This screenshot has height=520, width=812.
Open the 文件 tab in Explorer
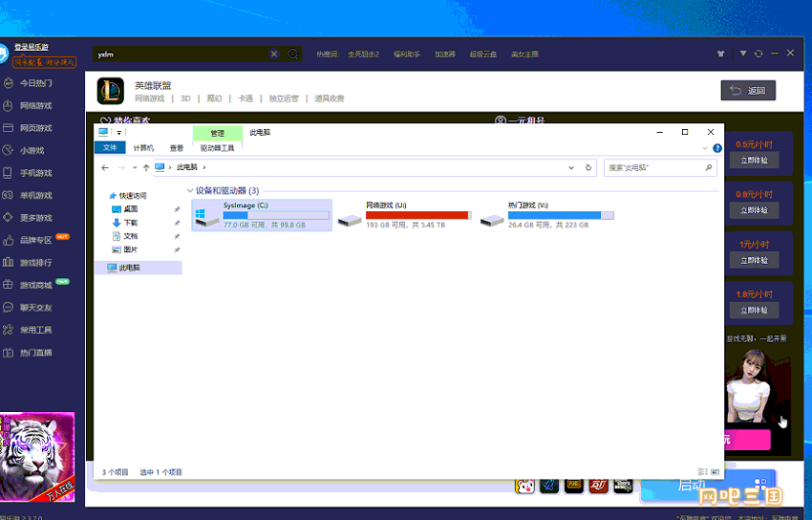tap(110, 147)
